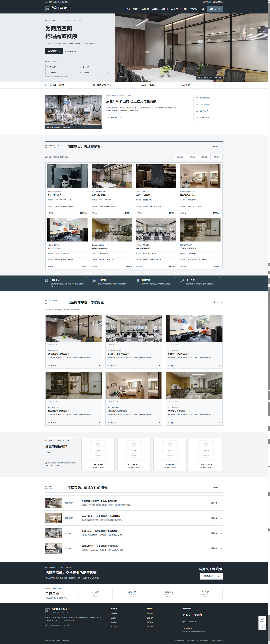The width and height of the screenshot is (270, 644).
Task: Select the 酒店配套 product filter tab
Action: (204, 157)
